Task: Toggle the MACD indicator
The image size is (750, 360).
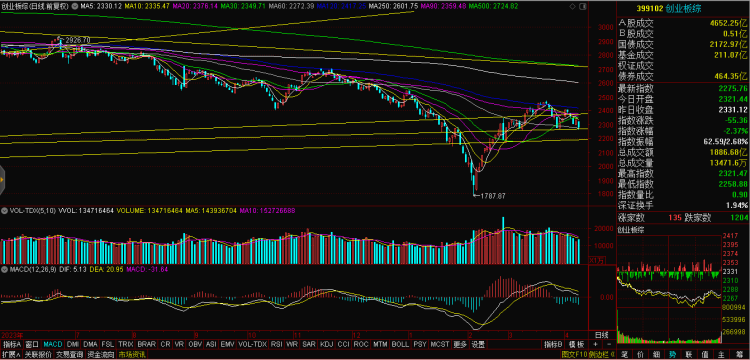Action: coord(53,344)
